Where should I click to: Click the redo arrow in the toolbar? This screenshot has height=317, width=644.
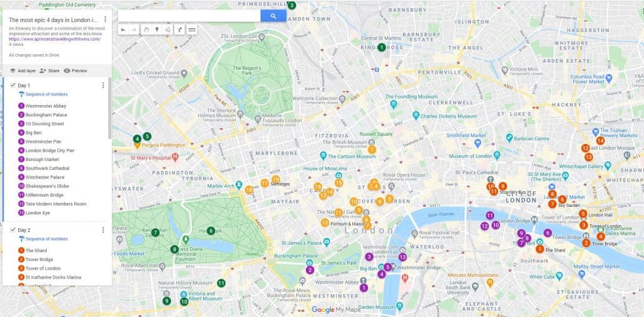click(x=133, y=30)
